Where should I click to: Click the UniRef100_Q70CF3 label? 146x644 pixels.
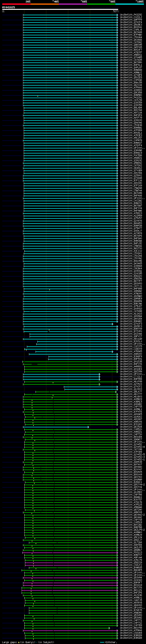point(131,324)
